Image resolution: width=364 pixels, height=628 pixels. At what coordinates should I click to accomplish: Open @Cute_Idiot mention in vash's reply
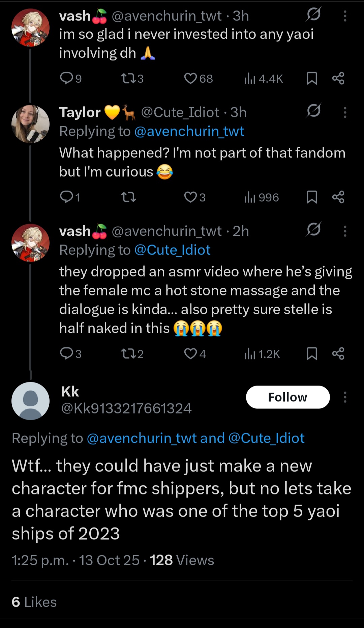pyautogui.click(x=172, y=250)
